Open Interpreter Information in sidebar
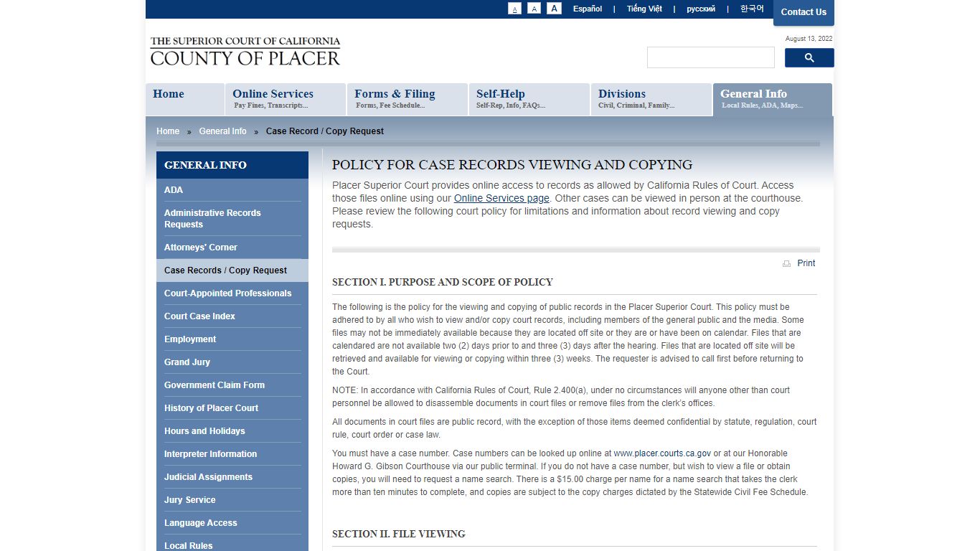Screen dimensions: 980x551 232,454
